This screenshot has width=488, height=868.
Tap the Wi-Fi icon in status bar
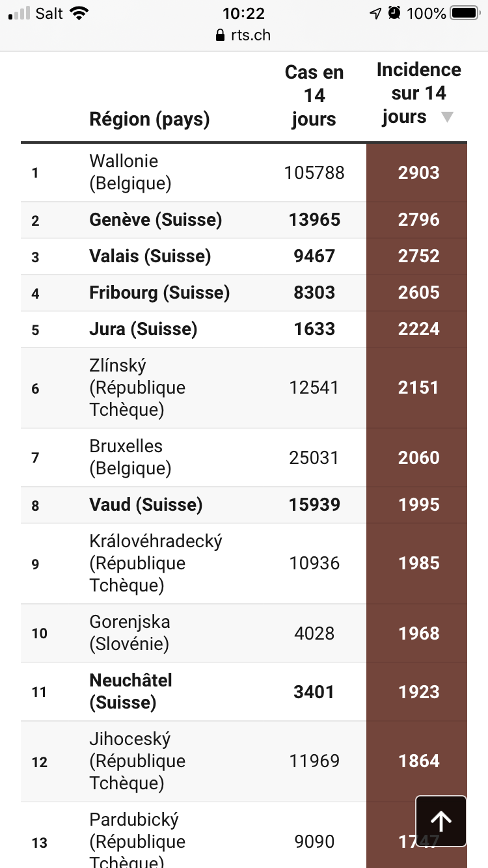(x=79, y=14)
